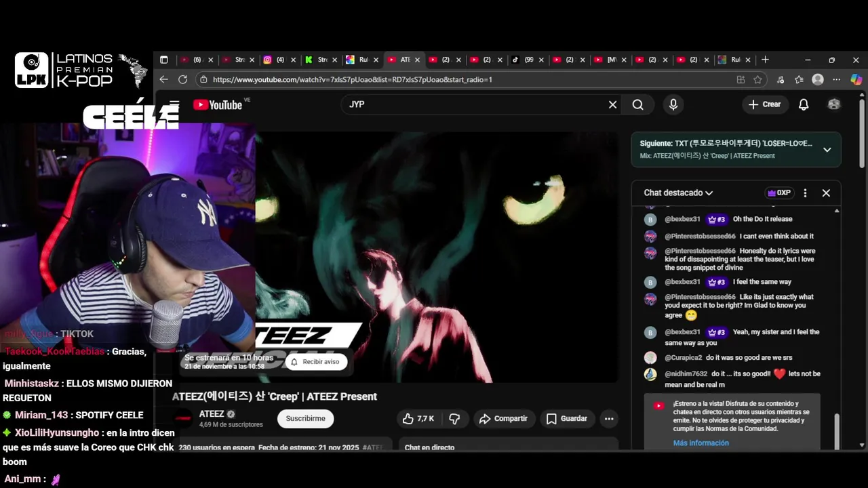Open browser profile icon

818,79
